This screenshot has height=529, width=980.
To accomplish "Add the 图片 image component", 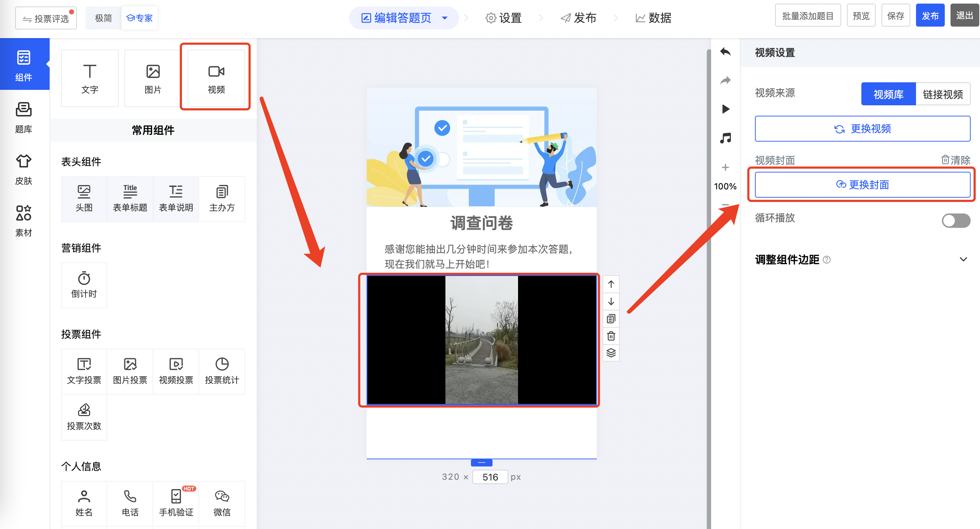I will tap(153, 78).
